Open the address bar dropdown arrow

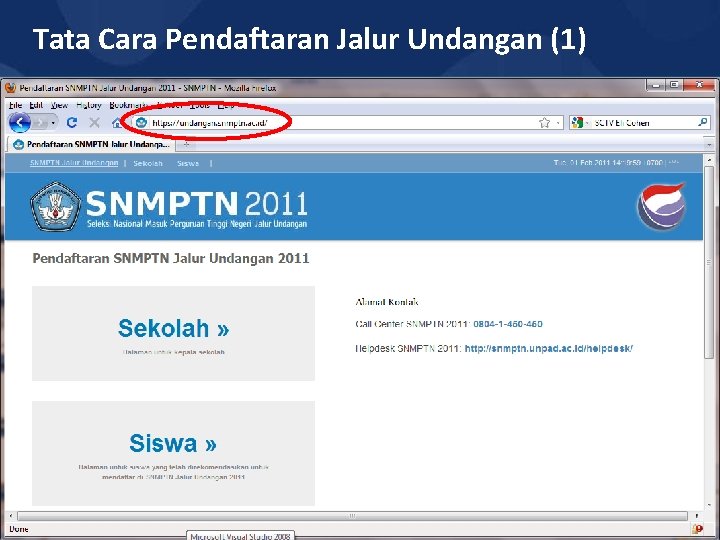pyautogui.click(x=557, y=123)
